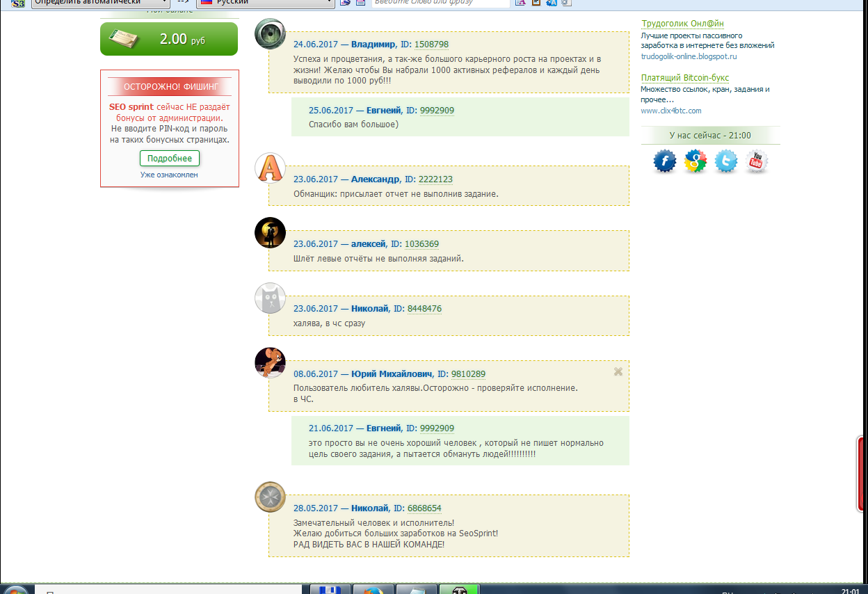Image resolution: width=868 pixels, height=594 pixels.
Task: Click the name Юрий Михайлович
Action: [392, 374]
